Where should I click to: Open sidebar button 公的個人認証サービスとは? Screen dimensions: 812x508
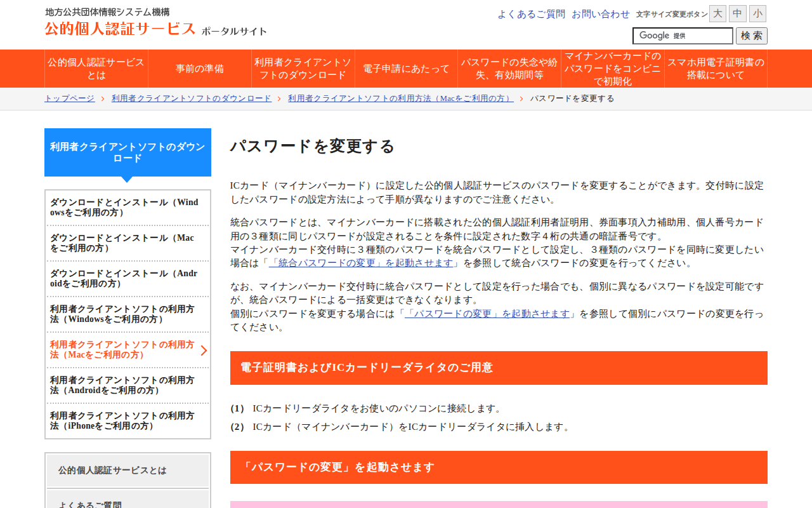pos(128,471)
